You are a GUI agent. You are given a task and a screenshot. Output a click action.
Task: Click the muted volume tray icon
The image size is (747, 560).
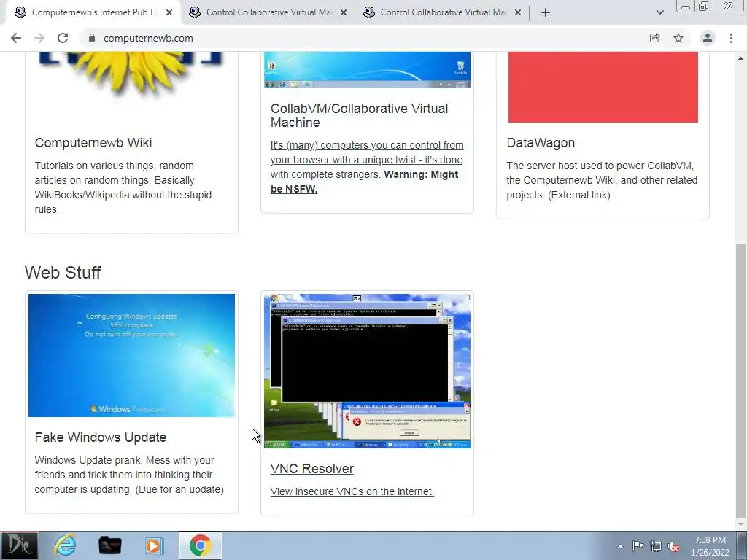673,546
